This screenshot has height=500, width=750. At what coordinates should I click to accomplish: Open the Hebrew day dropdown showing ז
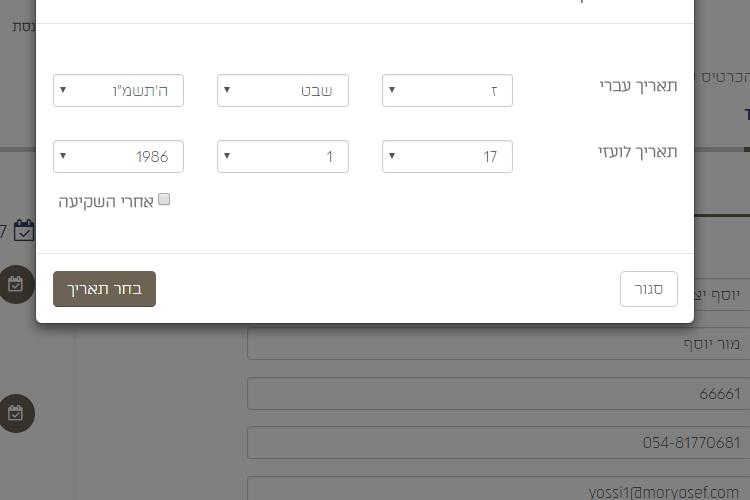[x=447, y=90]
